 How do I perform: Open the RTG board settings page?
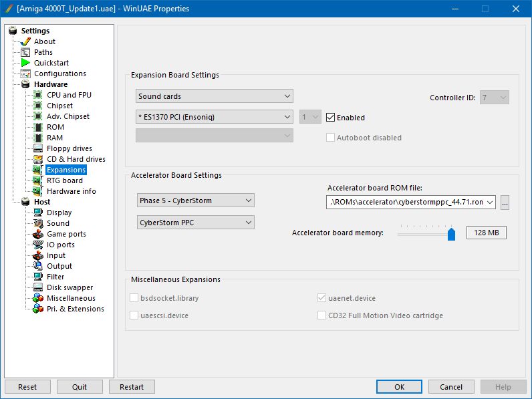64,180
